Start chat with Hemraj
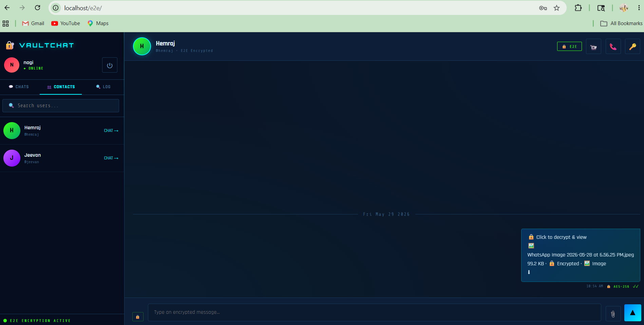The image size is (644, 325). (111, 131)
